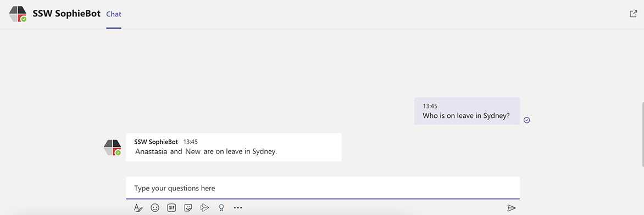Open the Format text options icon

(x=138, y=208)
